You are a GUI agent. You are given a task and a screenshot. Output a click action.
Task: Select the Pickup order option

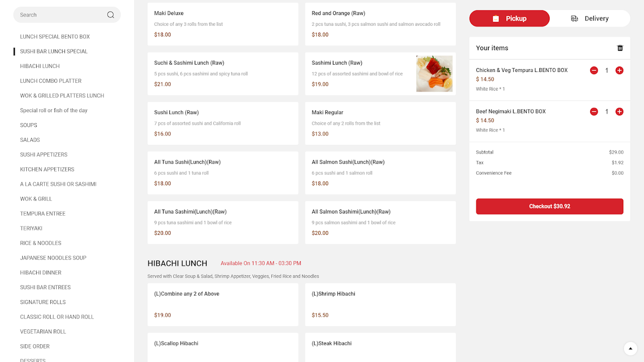point(509,19)
